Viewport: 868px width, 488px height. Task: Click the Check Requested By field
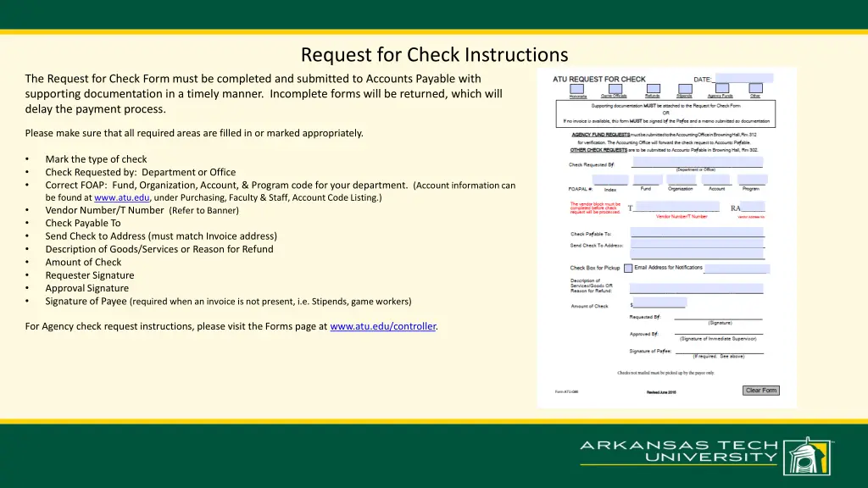[x=697, y=162]
